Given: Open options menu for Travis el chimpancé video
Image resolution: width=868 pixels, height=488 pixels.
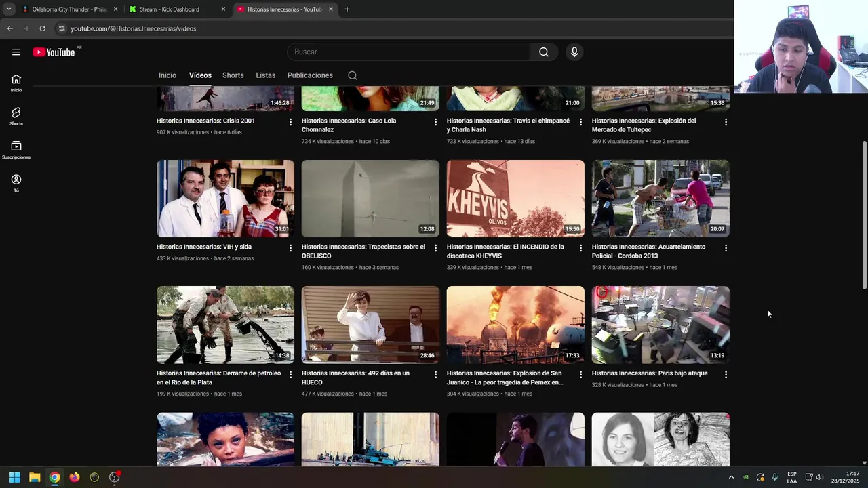Looking at the screenshot, I should [x=580, y=122].
